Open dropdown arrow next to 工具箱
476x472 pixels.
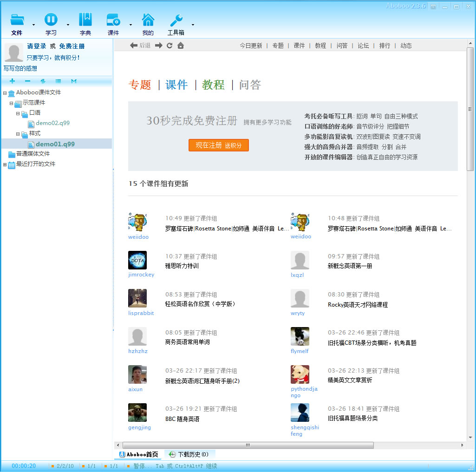193,25
